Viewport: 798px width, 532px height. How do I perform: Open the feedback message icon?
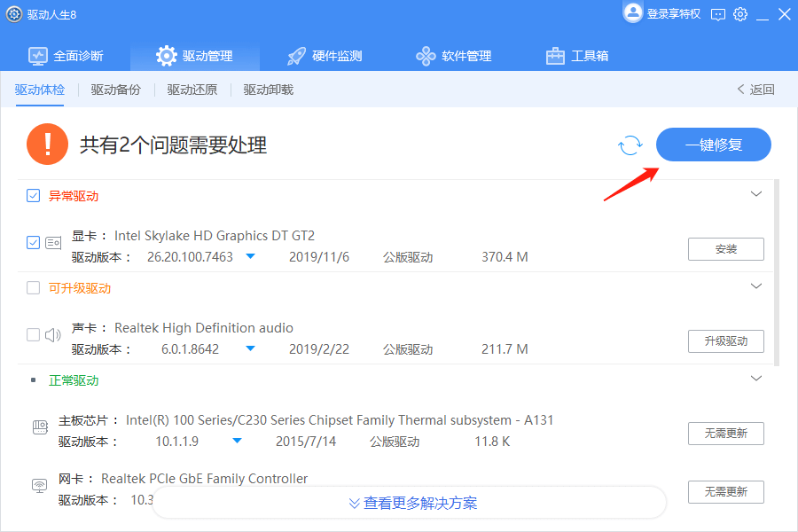click(x=718, y=14)
